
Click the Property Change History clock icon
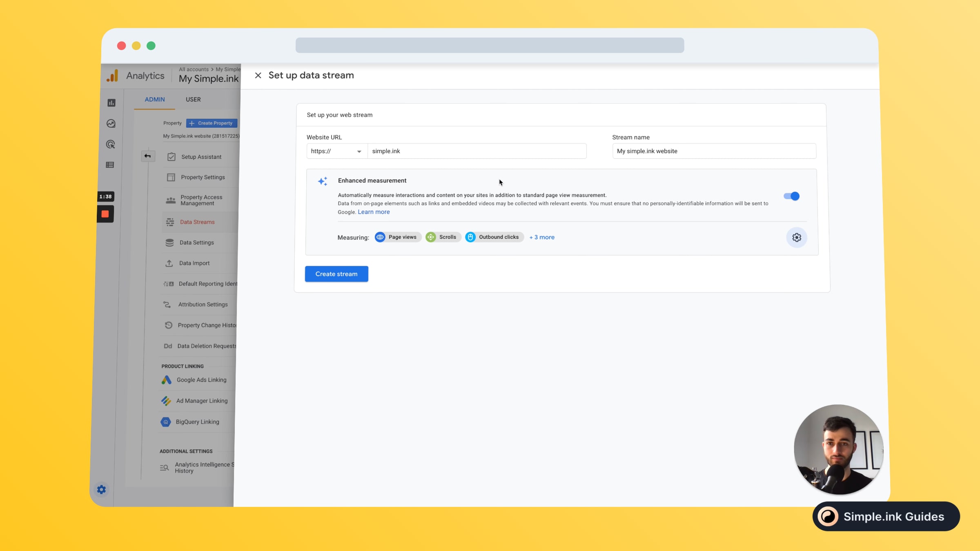[168, 325]
